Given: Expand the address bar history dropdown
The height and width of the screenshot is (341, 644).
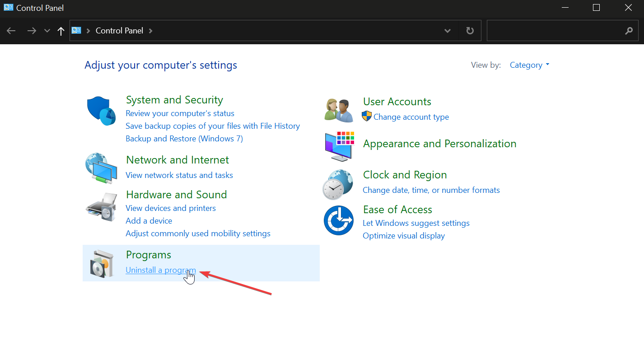Looking at the screenshot, I should 447,31.
